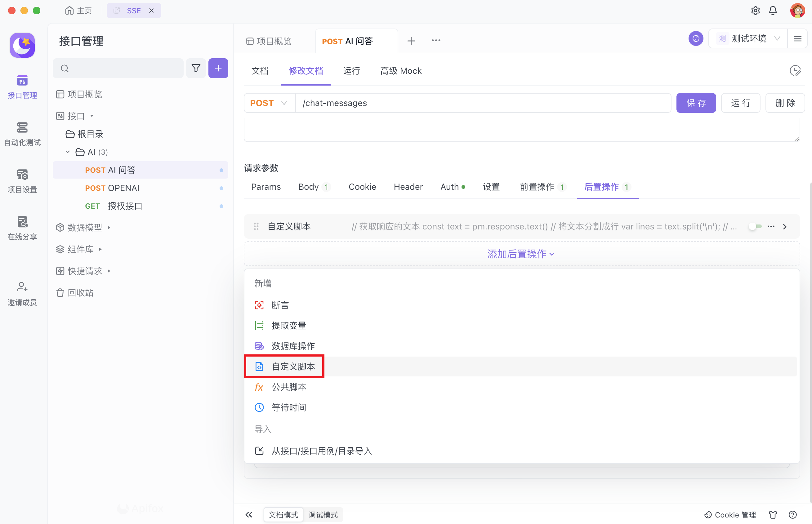Switch to 调试模式
The image size is (812, 524).
tap(323, 514)
